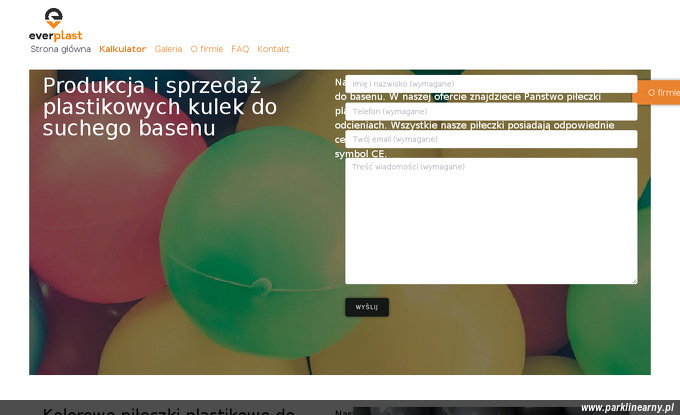Click the Imię i nazwisko input field
The image size is (680, 415).
coord(491,84)
